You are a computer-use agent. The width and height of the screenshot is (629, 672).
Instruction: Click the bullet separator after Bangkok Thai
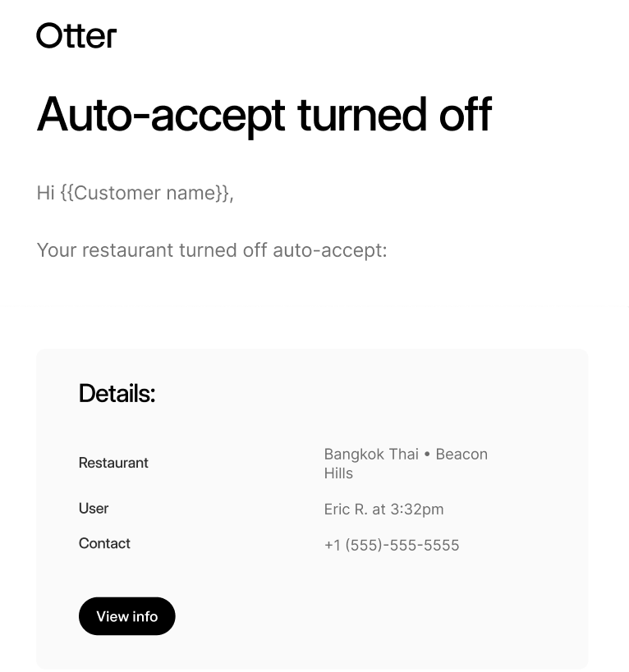pos(427,455)
